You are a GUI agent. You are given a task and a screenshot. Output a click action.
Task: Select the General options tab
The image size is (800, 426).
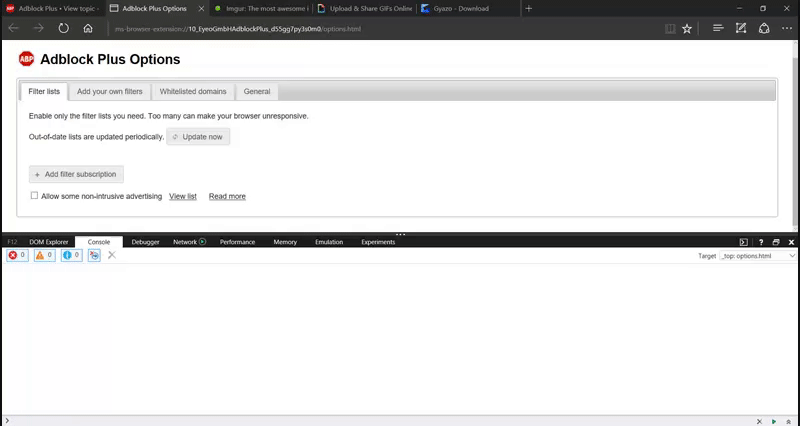pyautogui.click(x=257, y=91)
